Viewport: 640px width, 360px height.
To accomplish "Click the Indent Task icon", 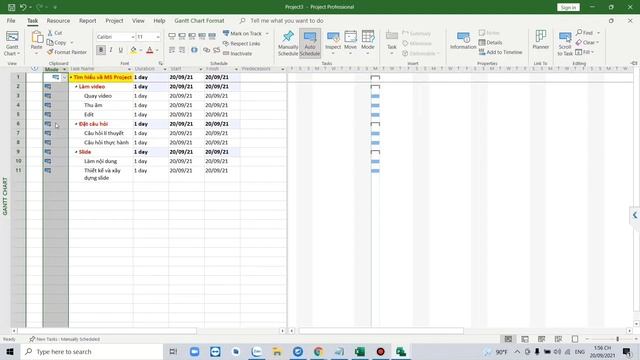I will click(182, 50).
